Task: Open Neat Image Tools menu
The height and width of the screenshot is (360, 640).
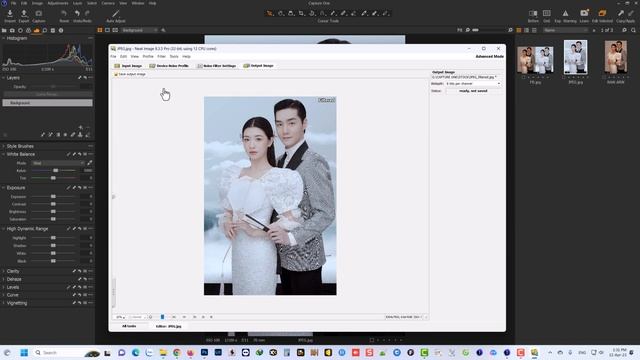Action: (x=174, y=56)
